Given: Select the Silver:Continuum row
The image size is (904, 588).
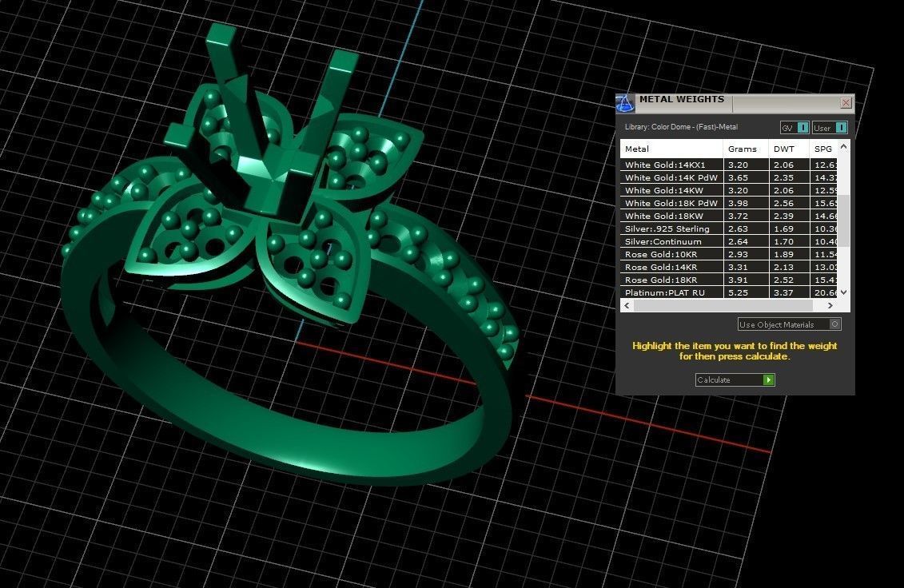Looking at the screenshot, I should 729,241.
